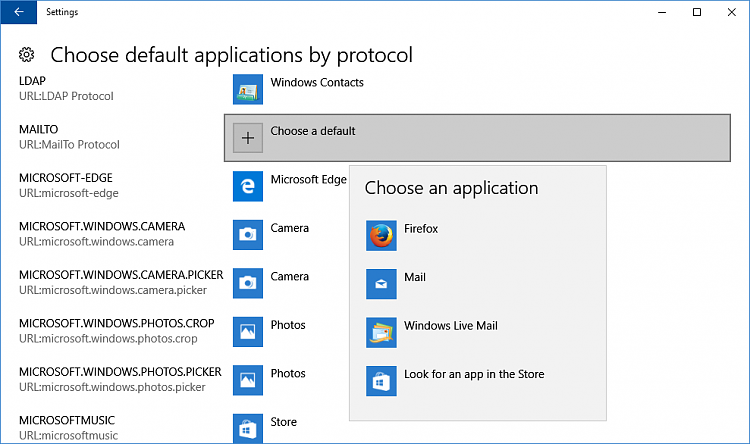Click the 'URL:microsoft-edge' description

coord(69,193)
